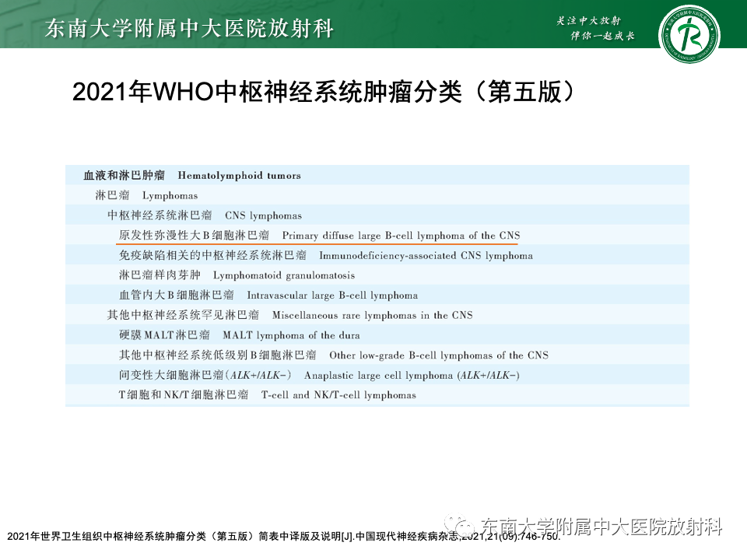Click the Chinese label T细胞和NK/T细胞淋巴瘤
Viewport: 747px width, 560px height.
pyautogui.click(x=184, y=395)
